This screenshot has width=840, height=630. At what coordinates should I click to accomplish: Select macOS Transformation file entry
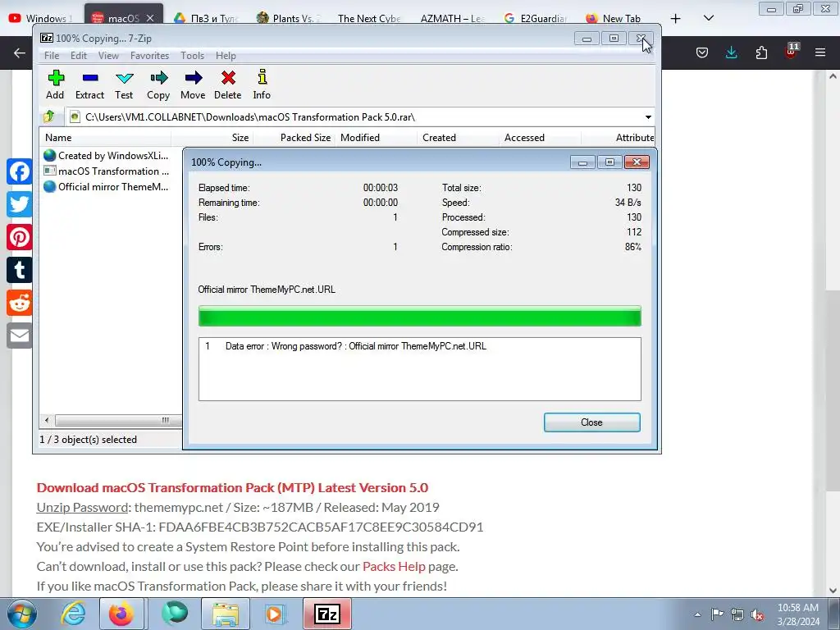pos(107,171)
